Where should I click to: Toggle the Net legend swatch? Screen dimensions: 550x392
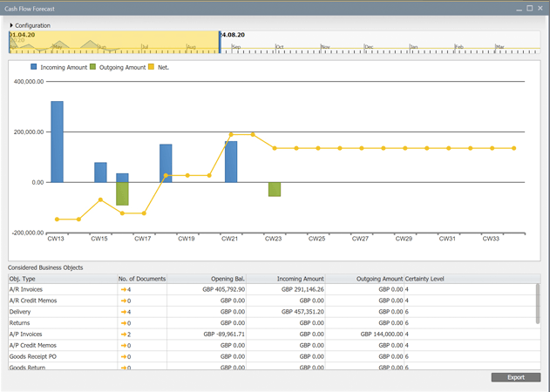[151, 66]
